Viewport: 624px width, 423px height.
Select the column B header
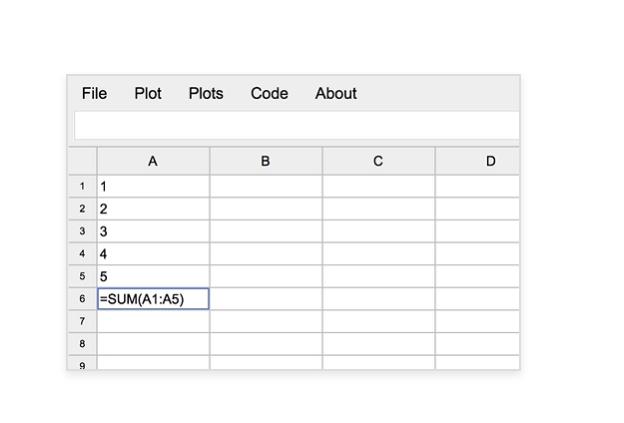(x=266, y=161)
